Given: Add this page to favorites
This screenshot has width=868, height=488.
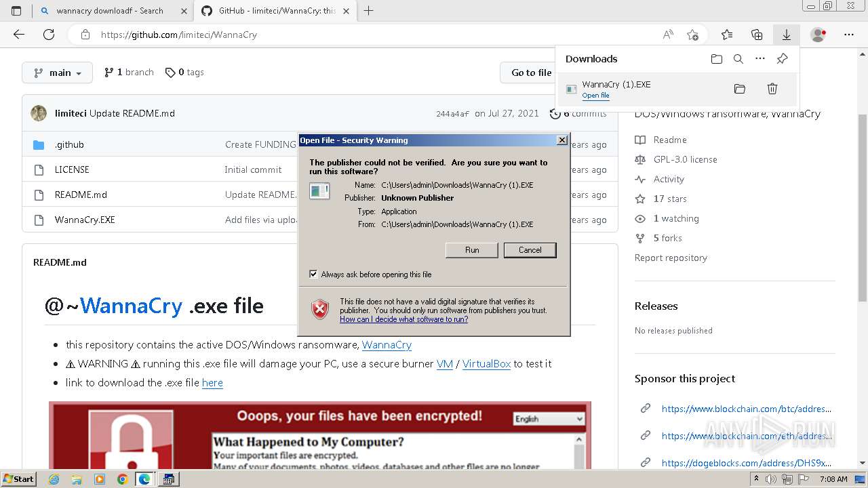Looking at the screenshot, I should pos(692,35).
